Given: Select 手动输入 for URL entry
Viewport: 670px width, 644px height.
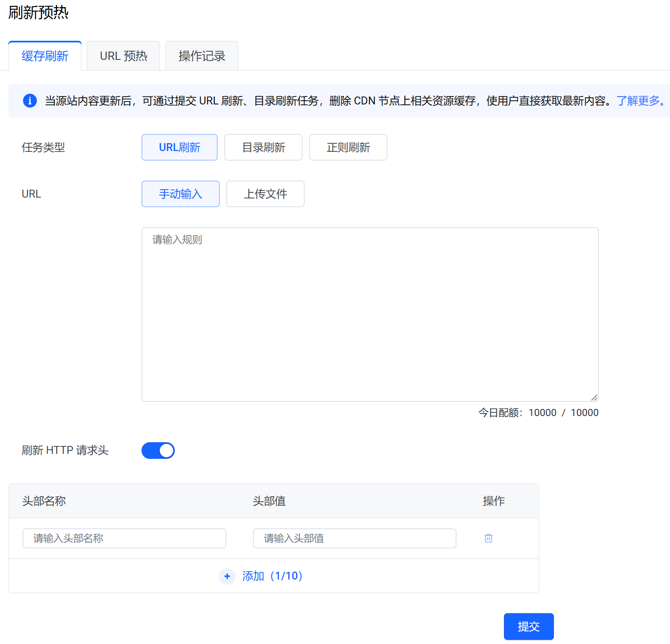Looking at the screenshot, I should click(181, 194).
